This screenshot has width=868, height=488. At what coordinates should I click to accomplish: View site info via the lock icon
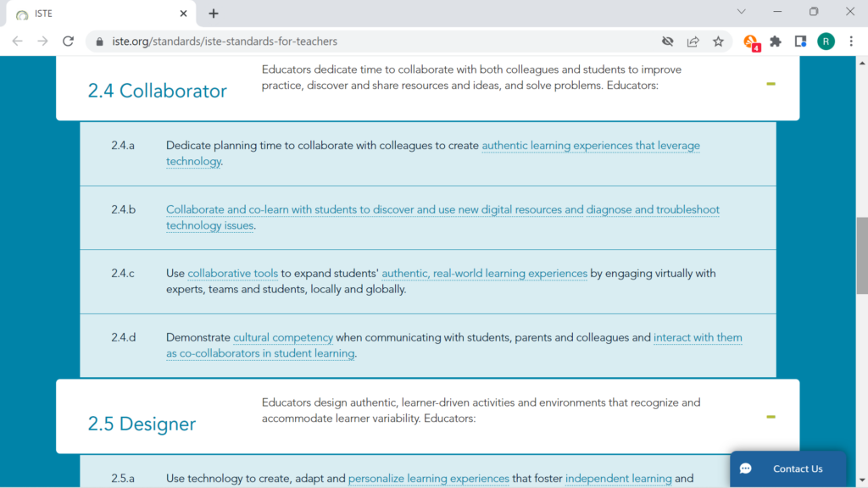(100, 41)
